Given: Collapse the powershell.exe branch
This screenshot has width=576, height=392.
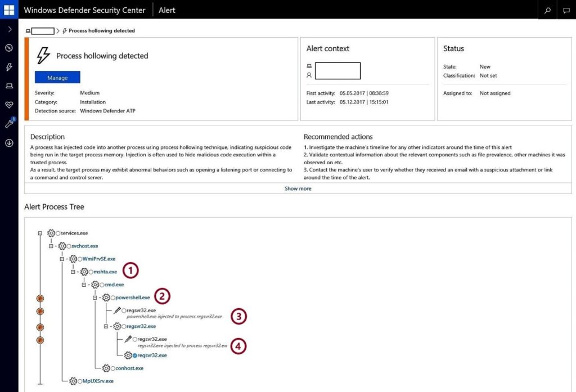Looking at the screenshot, I should click(94, 298).
